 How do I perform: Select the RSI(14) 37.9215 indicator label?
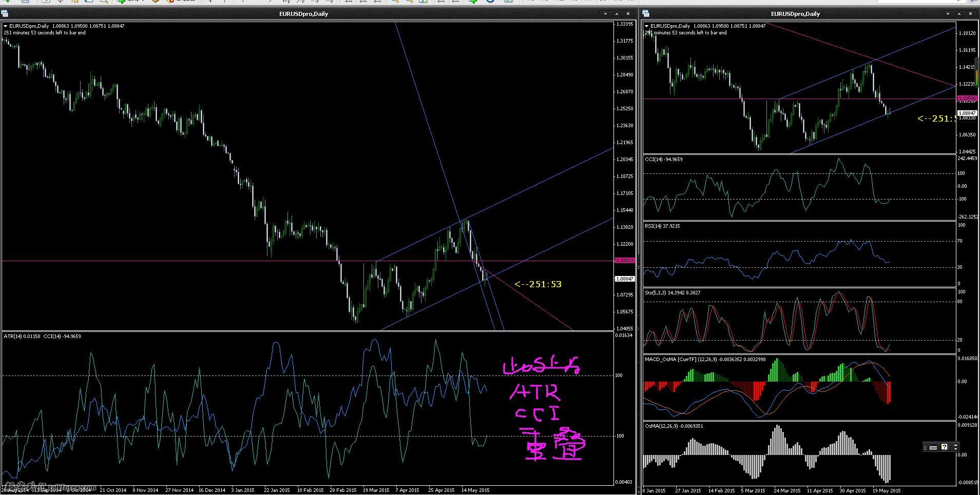(662, 226)
